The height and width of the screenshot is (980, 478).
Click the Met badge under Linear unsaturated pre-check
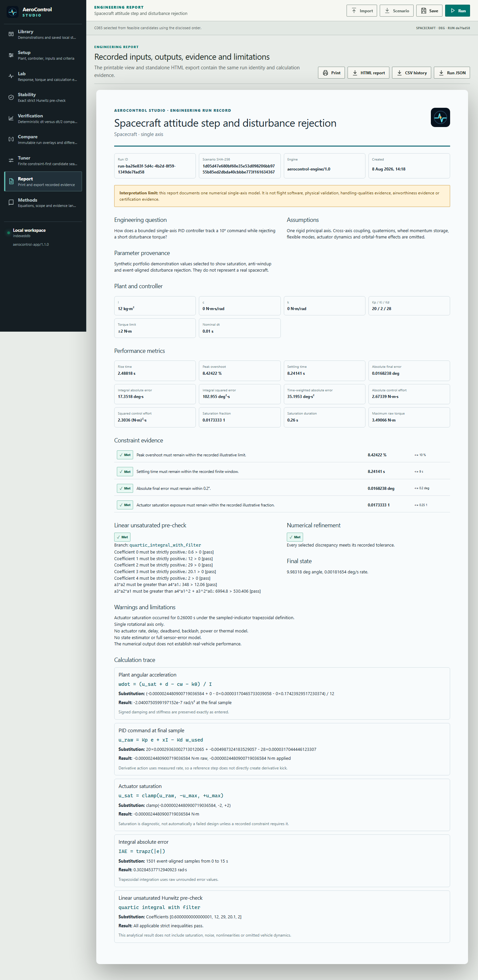122,537
